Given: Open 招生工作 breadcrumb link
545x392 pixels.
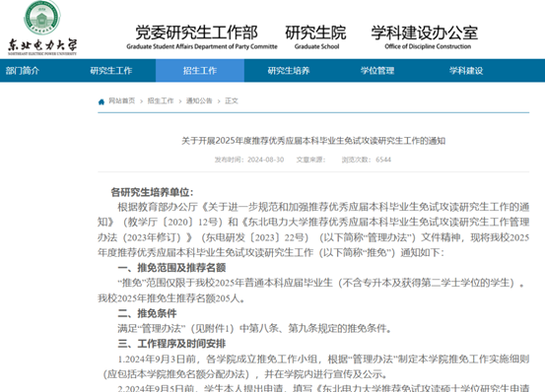Looking at the screenshot, I should tap(161, 101).
